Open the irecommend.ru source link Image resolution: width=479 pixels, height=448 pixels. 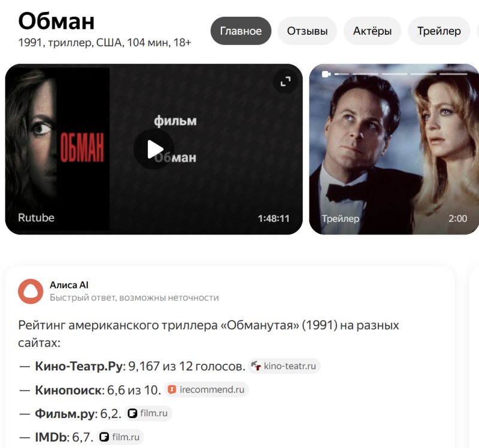(207, 389)
